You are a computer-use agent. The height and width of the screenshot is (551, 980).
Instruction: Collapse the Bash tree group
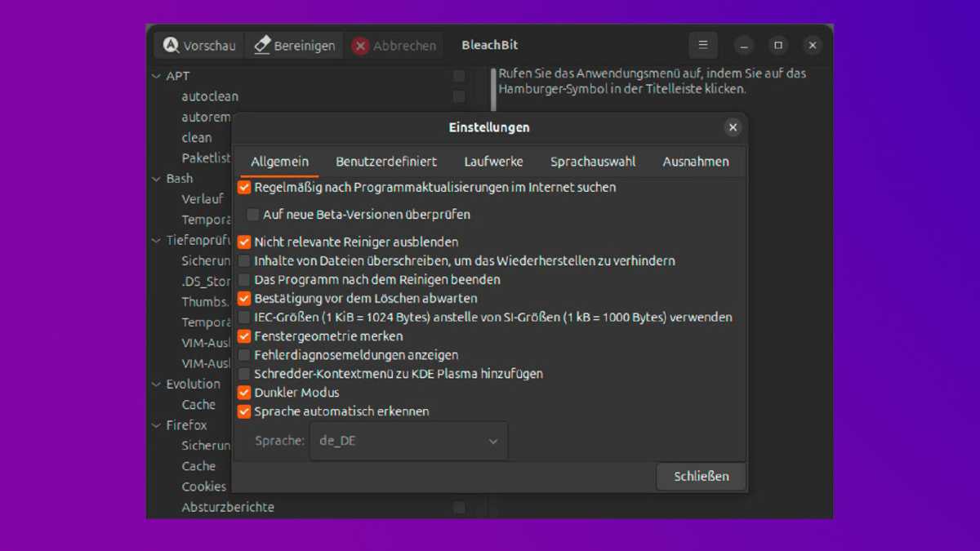(x=156, y=179)
